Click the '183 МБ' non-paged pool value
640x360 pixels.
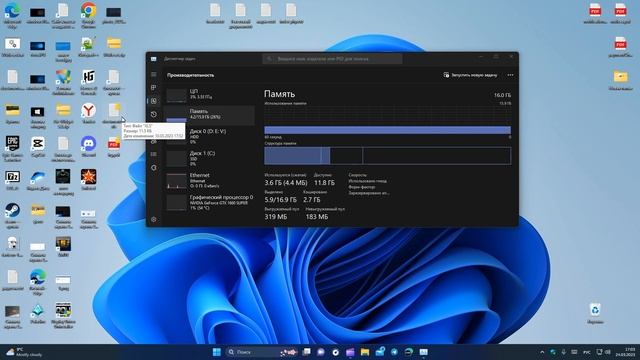[317, 217]
